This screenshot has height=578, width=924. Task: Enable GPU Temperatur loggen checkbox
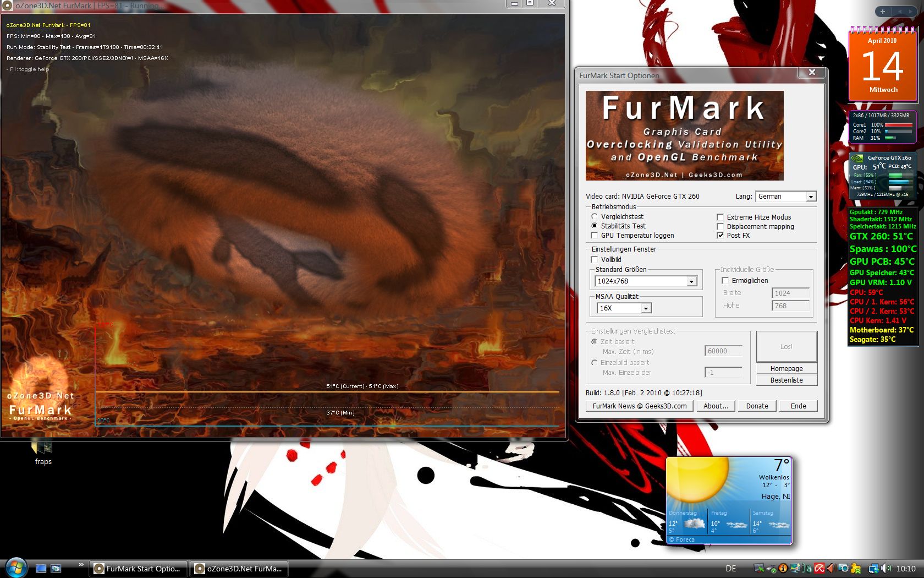tap(594, 236)
